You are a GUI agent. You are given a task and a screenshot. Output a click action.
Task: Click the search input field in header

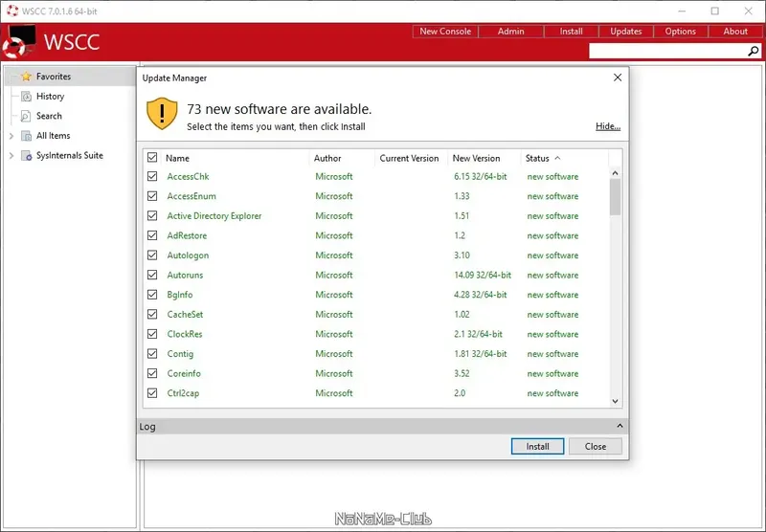667,51
